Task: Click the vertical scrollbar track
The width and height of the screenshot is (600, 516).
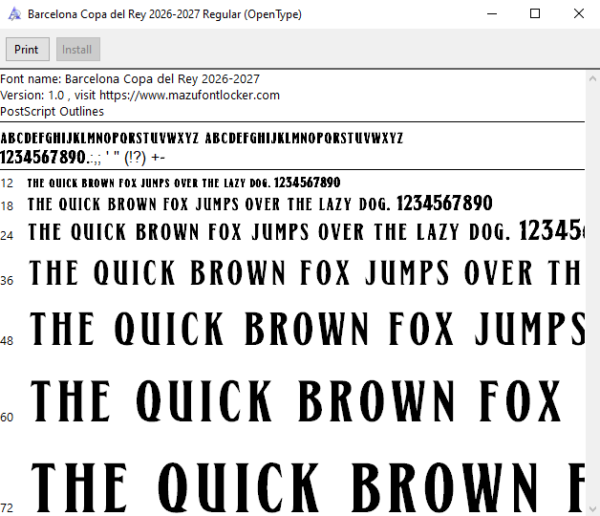Action: (x=592, y=294)
